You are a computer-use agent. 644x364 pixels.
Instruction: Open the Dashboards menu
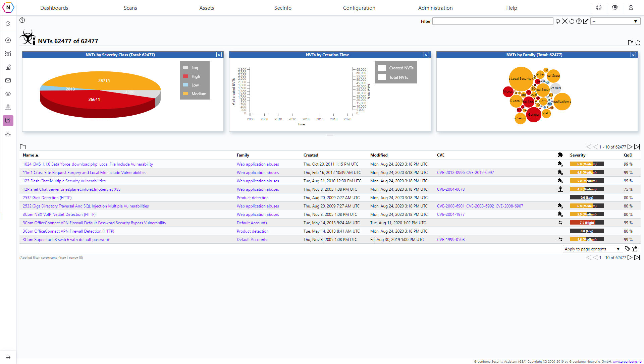click(54, 8)
